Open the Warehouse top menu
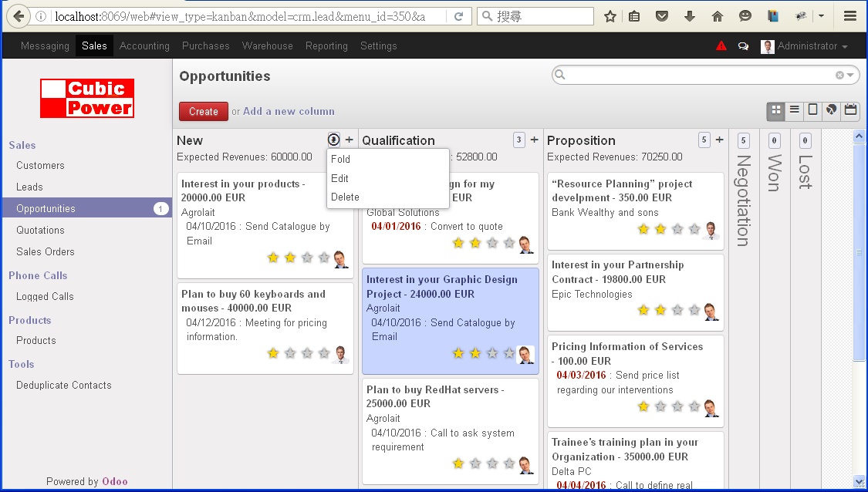The width and height of the screenshot is (868, 492). [x=268, y=46]
